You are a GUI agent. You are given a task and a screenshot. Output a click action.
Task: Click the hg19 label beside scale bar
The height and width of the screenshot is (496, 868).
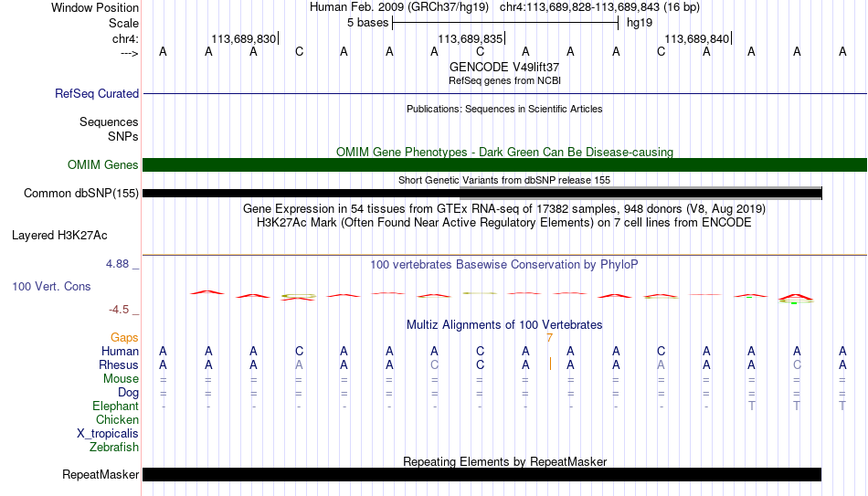(x=640, y=23)
